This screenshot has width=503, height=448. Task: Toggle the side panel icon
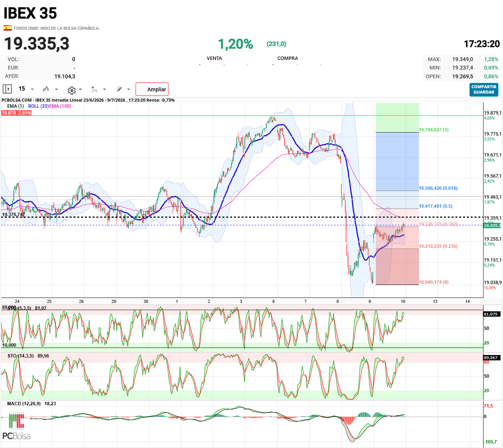click(x=7, y=89)
